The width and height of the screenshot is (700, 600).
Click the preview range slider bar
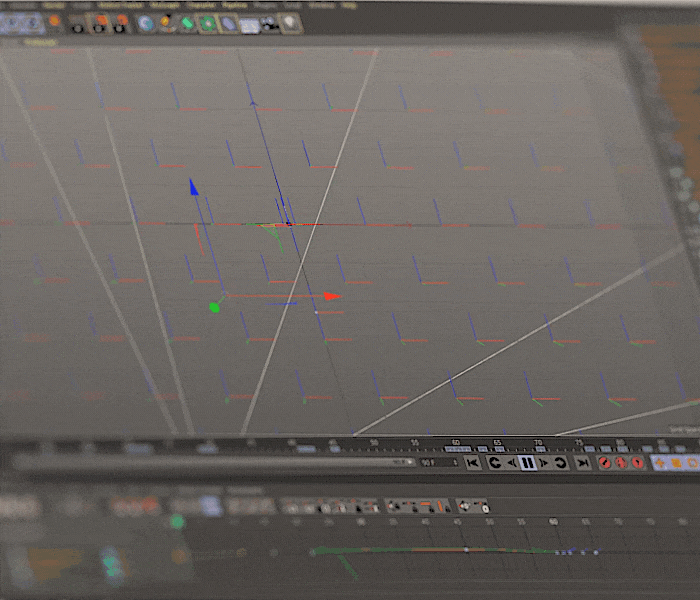[x=213, y=462]
